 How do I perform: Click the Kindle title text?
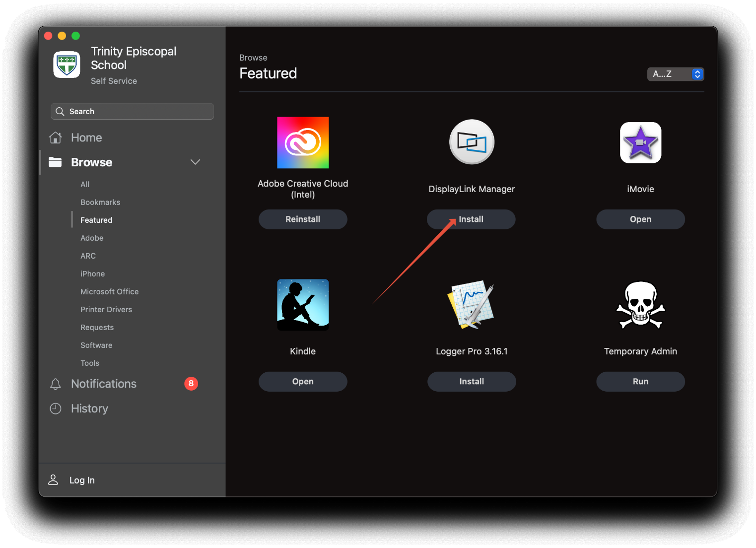tap(303, 351)
